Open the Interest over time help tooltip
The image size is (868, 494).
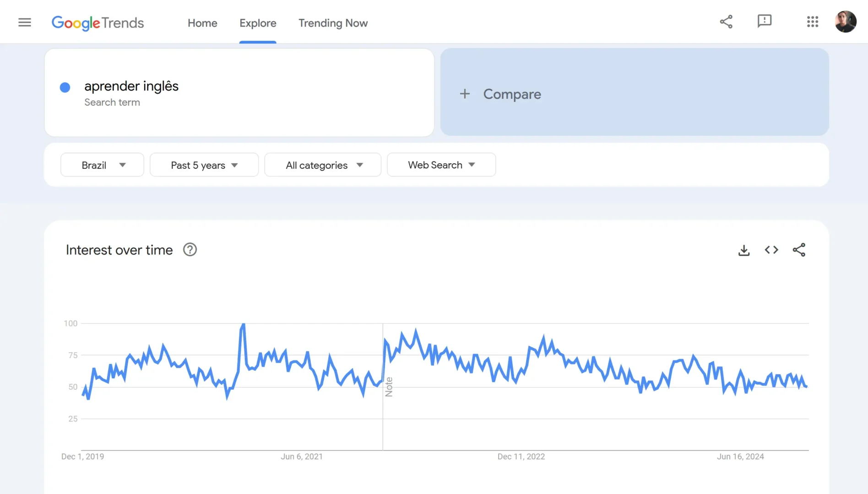(x=190, y=250)
